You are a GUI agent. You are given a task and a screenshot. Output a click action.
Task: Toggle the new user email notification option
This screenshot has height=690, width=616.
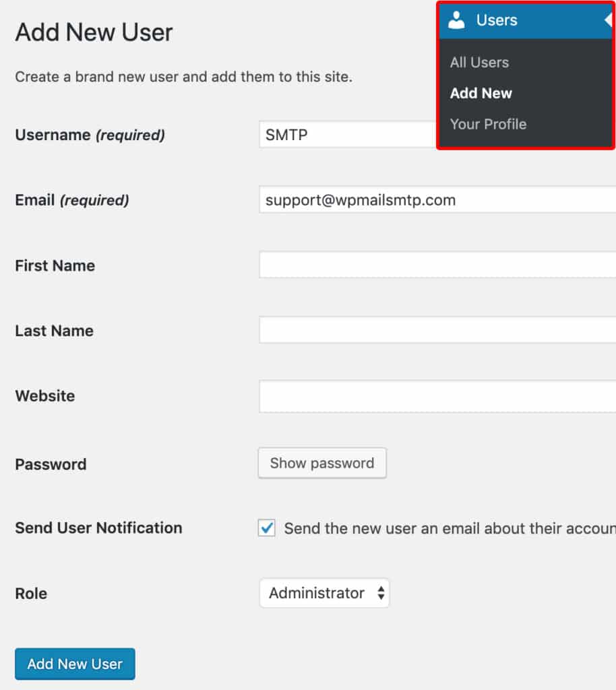pyautogui.click(x=266, y=528)
